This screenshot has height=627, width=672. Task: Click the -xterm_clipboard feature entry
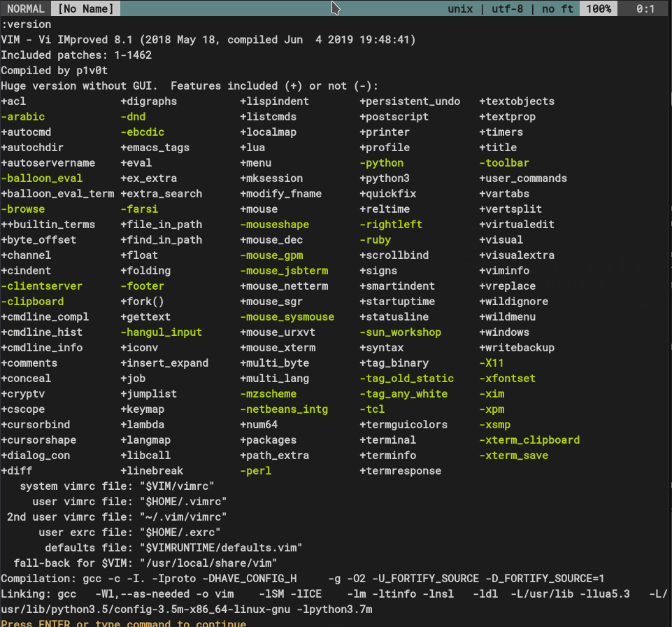point(530,440)
